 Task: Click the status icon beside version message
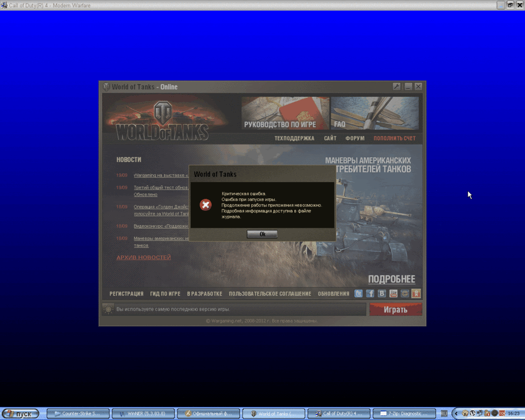point(108,309)
